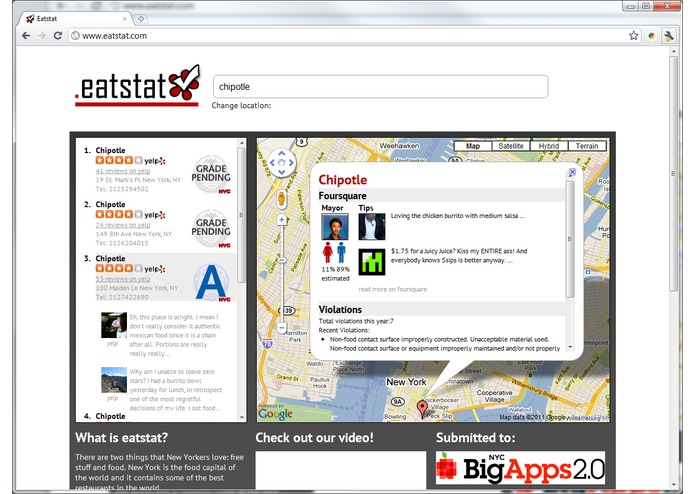The width and height of the screenshot is (695, 494).
Task: Zoom out with the map minus button
Action: pyautogui.click(x=281, y=328)
